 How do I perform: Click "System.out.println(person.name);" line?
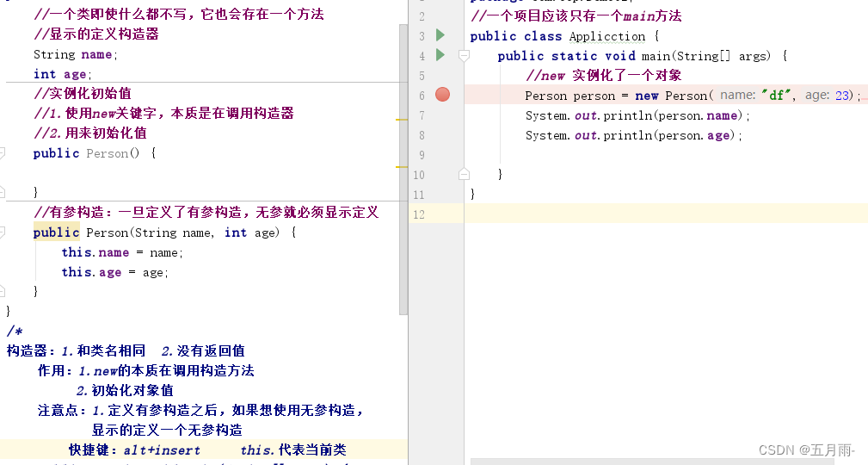click(x=637, y=115)
